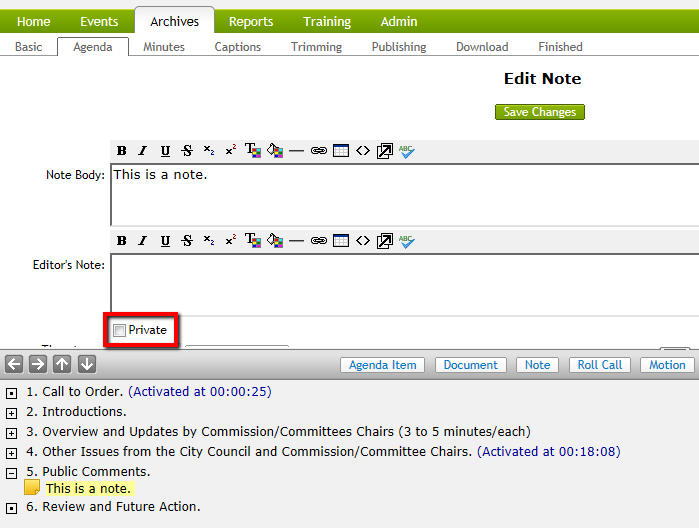Switch to the Trimming sub-tab
699x528 pixels.
(x=317, y=47)
